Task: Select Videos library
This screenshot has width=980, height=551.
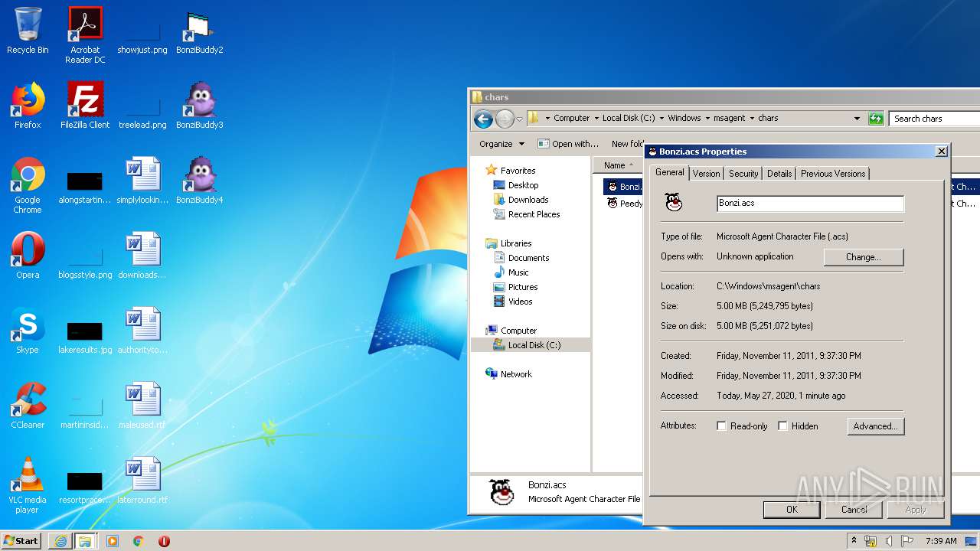Action: (x=513, y=302)
